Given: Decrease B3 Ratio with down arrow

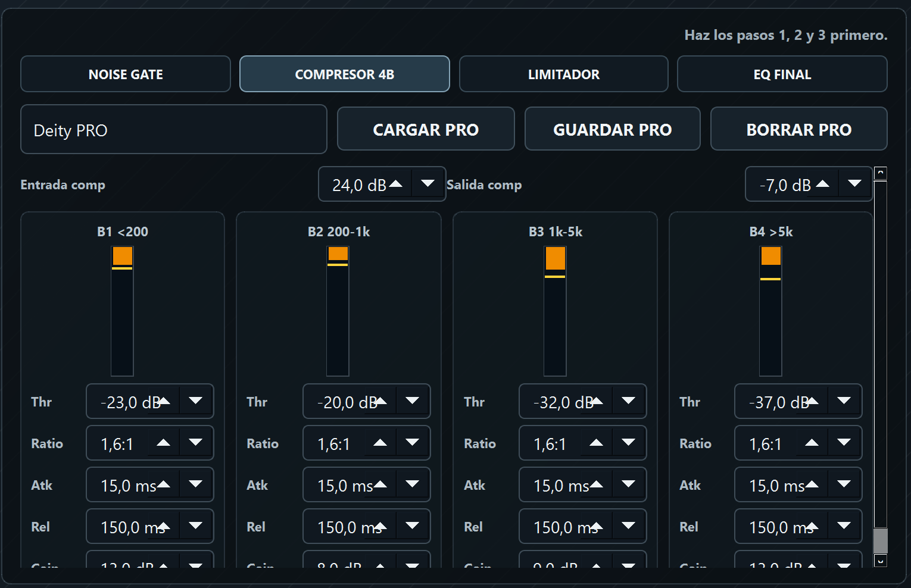Looking at the screenshot, I should (x=628, y=443).
